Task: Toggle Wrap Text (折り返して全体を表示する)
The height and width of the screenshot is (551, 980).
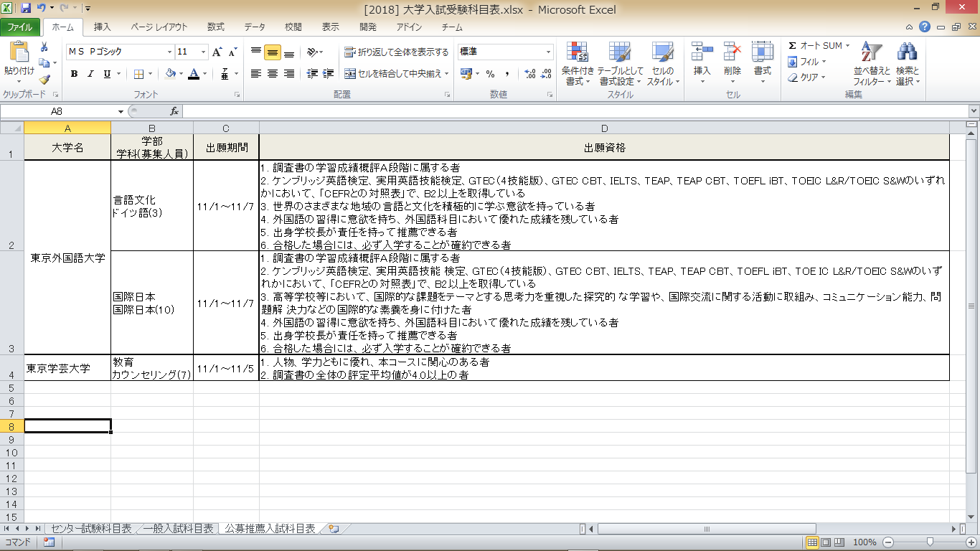Action: click(396, 52)
